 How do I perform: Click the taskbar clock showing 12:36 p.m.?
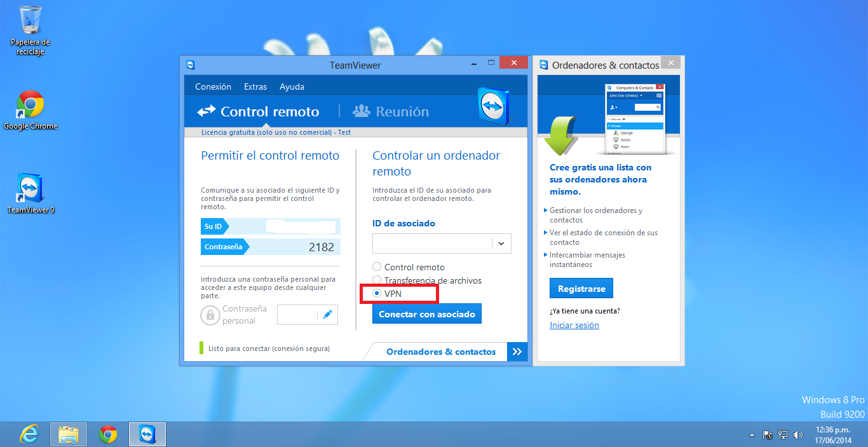832,430
